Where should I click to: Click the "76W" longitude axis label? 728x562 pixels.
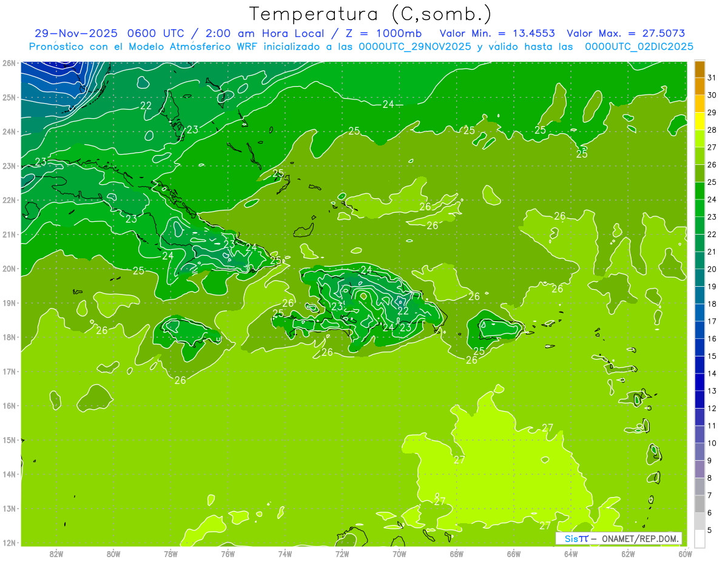[228, 554]
